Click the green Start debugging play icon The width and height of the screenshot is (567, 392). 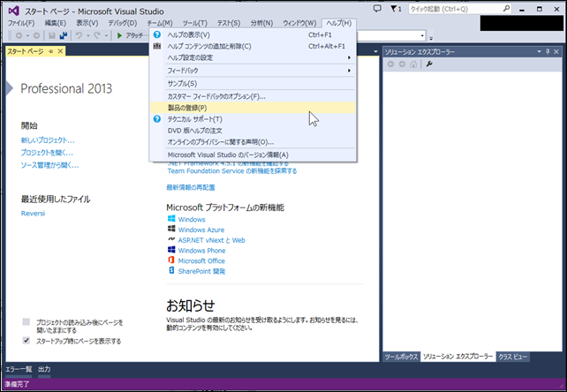click(120, 36)
